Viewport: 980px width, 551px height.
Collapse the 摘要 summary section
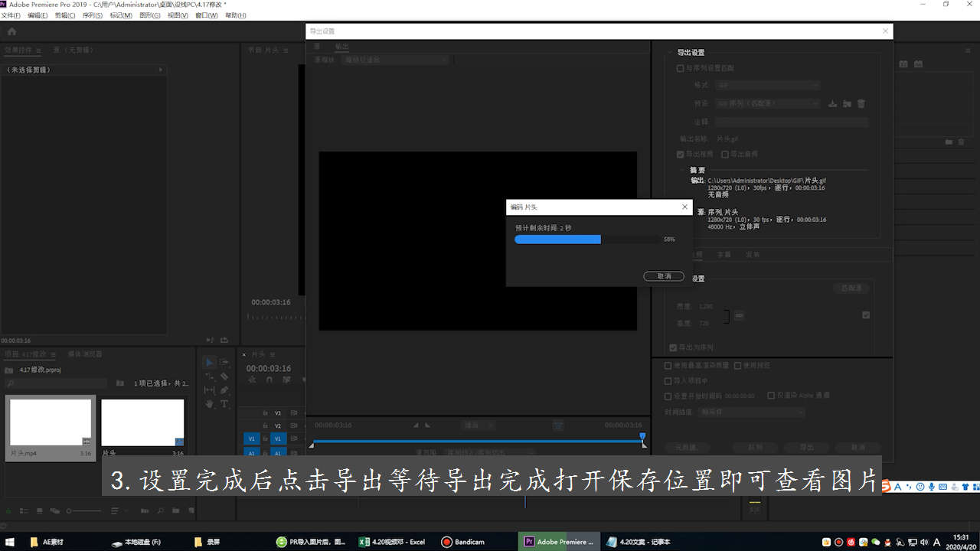point(683,171)
